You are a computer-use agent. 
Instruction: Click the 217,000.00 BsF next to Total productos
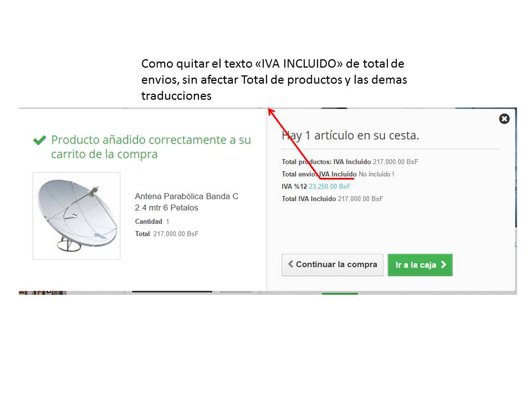coord(395,162)
